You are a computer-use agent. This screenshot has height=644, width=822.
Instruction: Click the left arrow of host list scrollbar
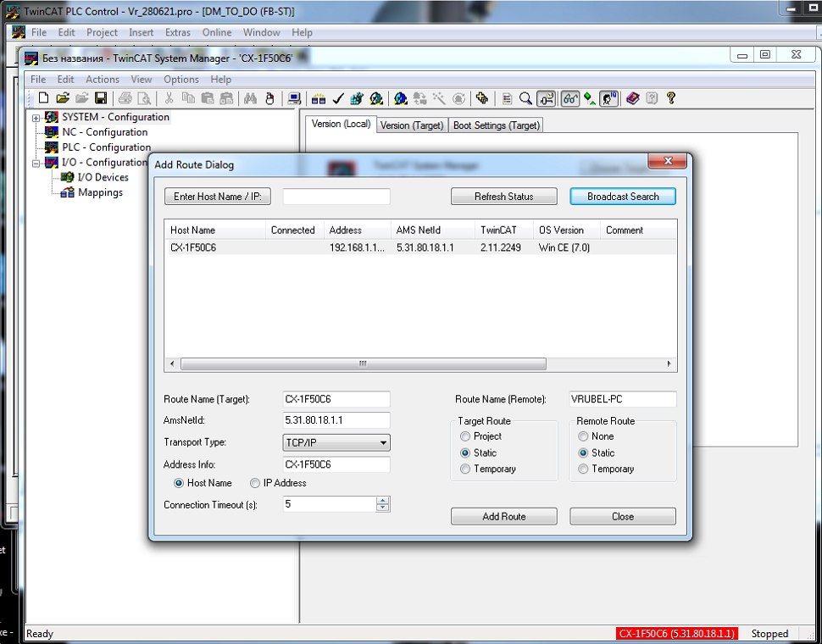[x=172, y=364]
